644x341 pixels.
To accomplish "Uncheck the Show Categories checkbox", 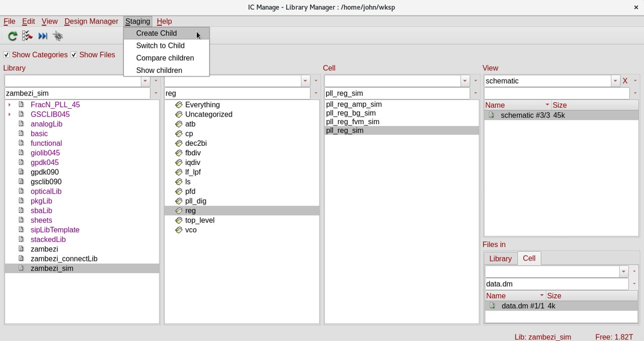I will [x=7, y=55].
